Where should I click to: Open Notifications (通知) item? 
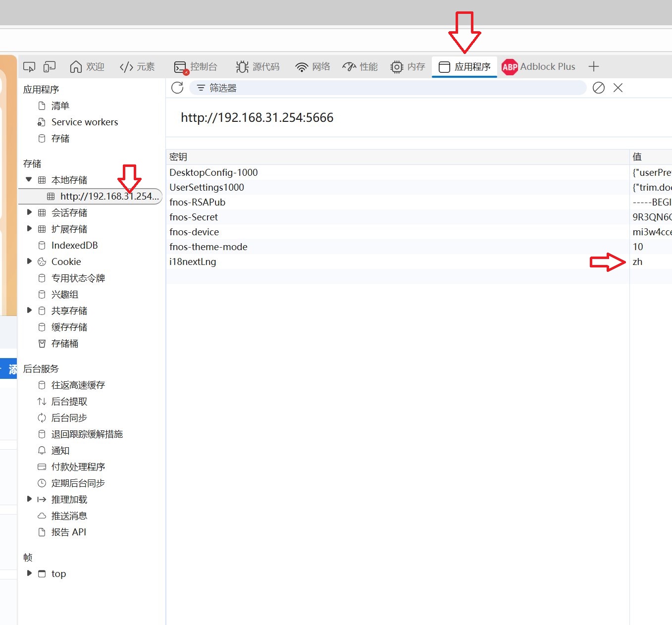(x=60, y=451)
